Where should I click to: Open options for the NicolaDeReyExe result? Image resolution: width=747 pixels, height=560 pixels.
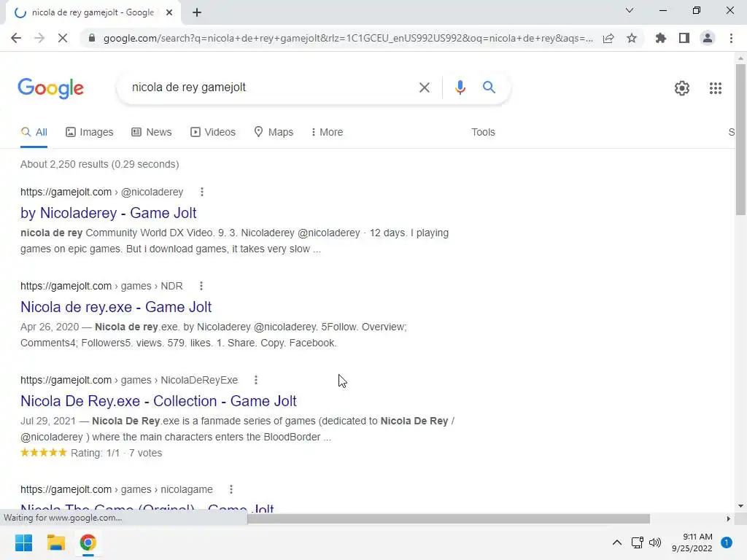point(256,380)
